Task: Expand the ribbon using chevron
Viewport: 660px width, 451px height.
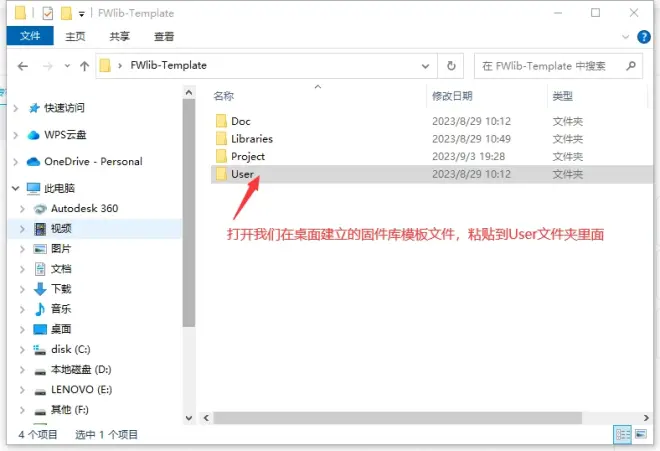Action: click(x=625, y=37)
